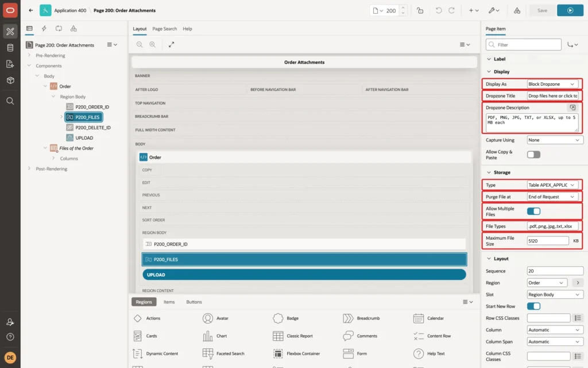Select the Layout tab

(x=140, y=29)
